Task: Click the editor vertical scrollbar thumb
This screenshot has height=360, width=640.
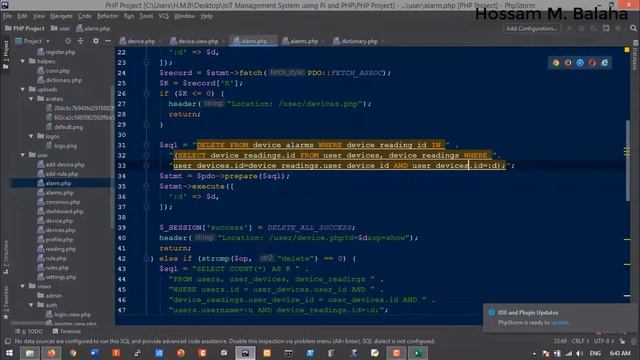Action: tap(627, 160)
